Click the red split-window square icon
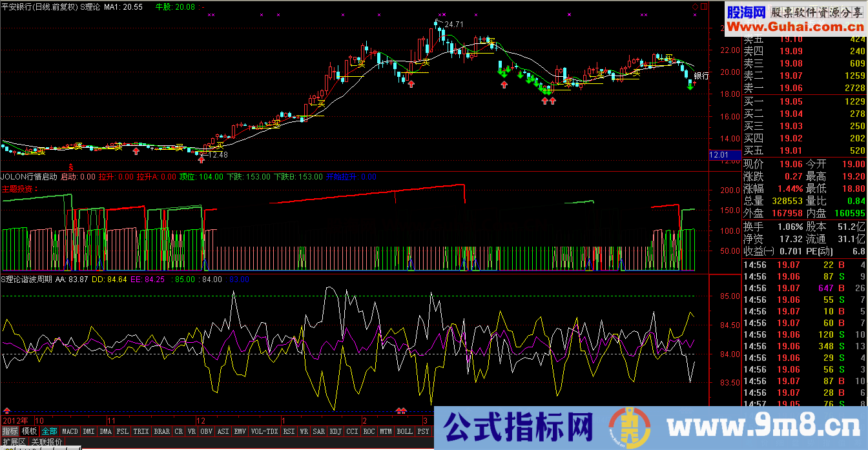868x450 pixels. point(703,6)
